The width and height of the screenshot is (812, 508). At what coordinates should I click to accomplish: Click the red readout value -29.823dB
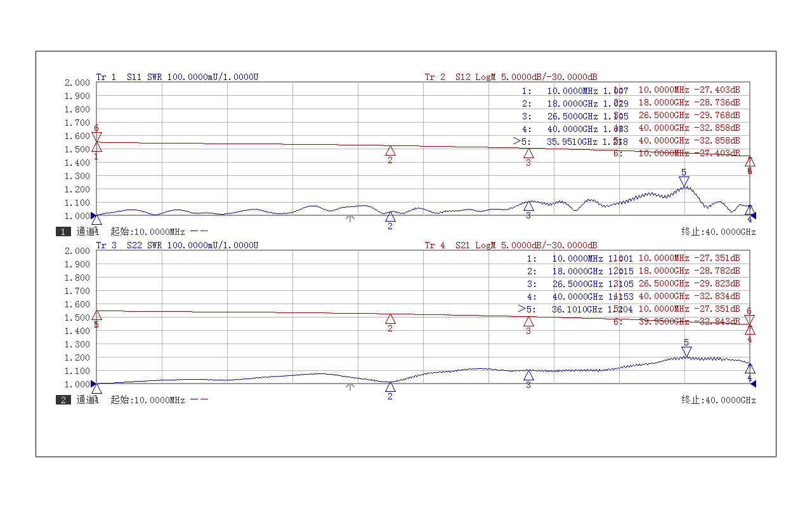pos(717,284)
